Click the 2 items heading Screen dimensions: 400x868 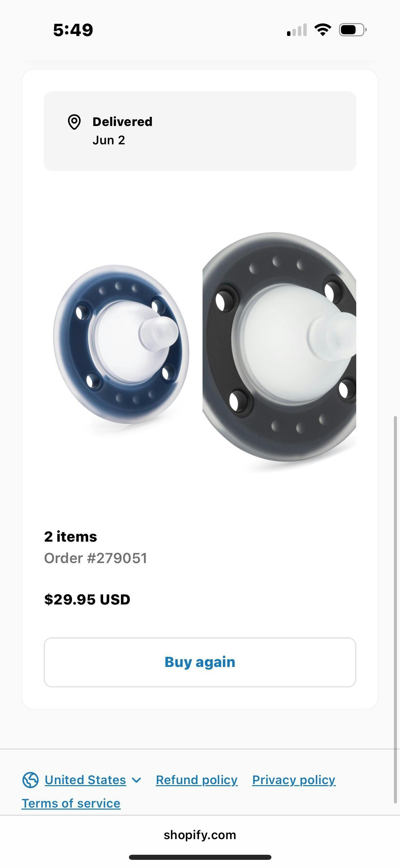71,537
